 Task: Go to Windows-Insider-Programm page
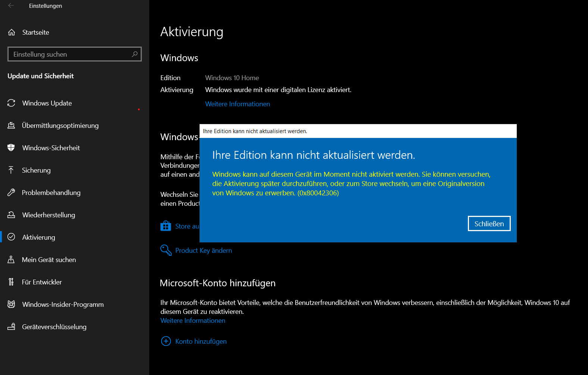[x=75, y=304]
